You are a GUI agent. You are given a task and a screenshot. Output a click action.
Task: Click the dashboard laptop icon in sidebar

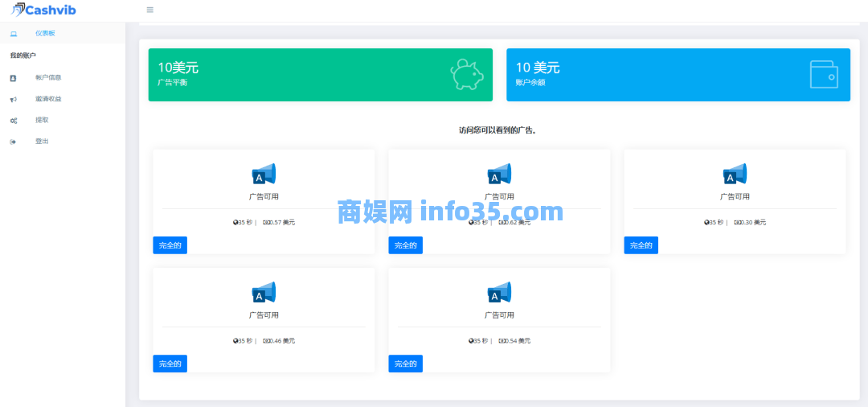pos(14,34)
